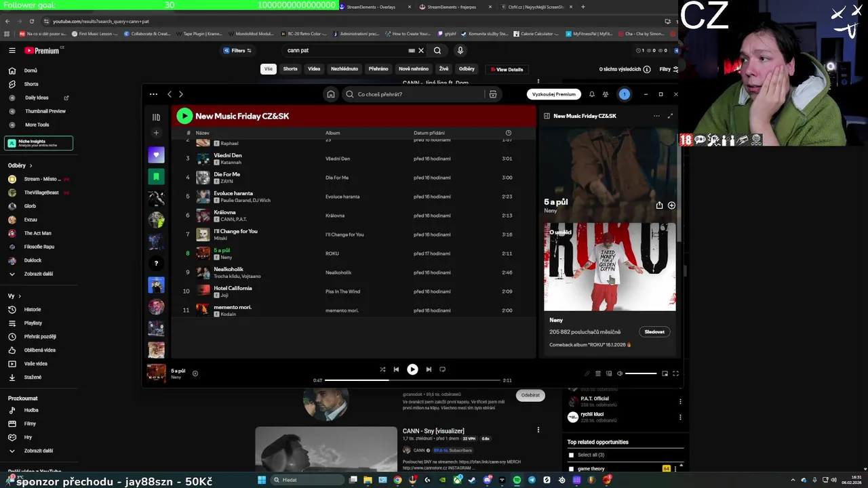
Task: Select track Královna by CANN, P.A.T.
Action: (353, 216)
